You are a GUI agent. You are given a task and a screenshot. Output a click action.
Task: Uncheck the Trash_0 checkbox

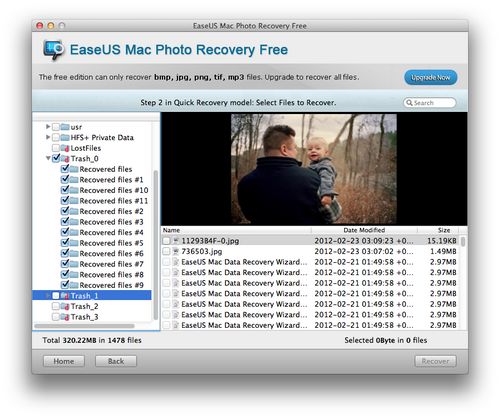pyautogui.click(x=56, y=158)
